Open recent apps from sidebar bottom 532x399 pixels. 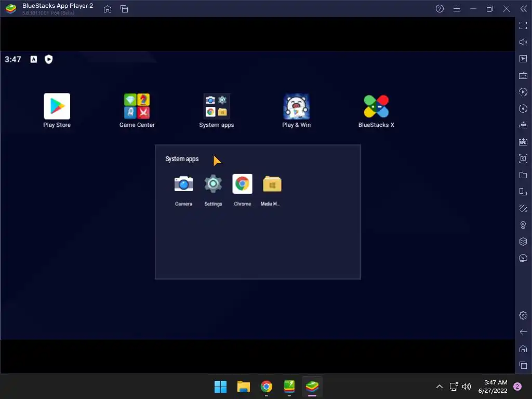tap(523, 365)
